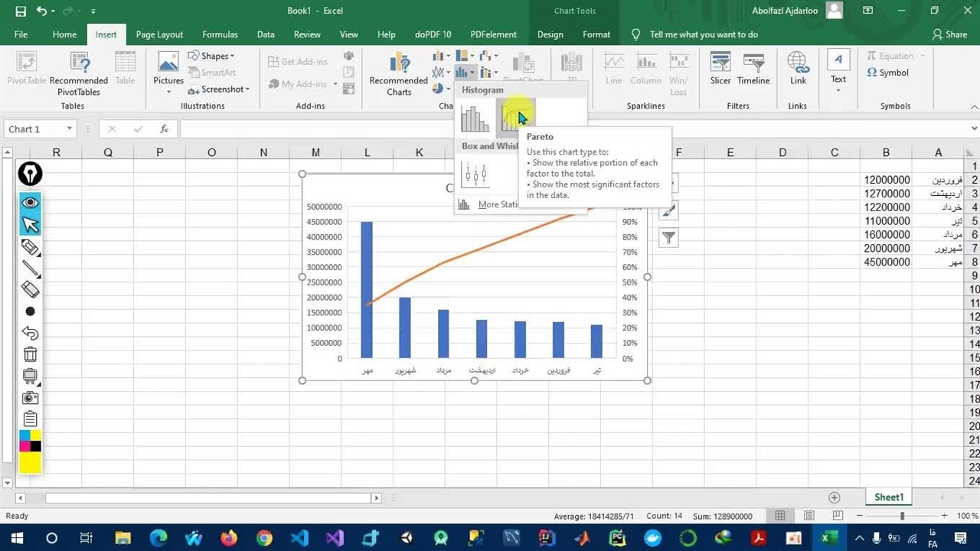Choose the Histogram chart type thumbnail
Viewport: 980px width, 551px height.
point(475,118)
